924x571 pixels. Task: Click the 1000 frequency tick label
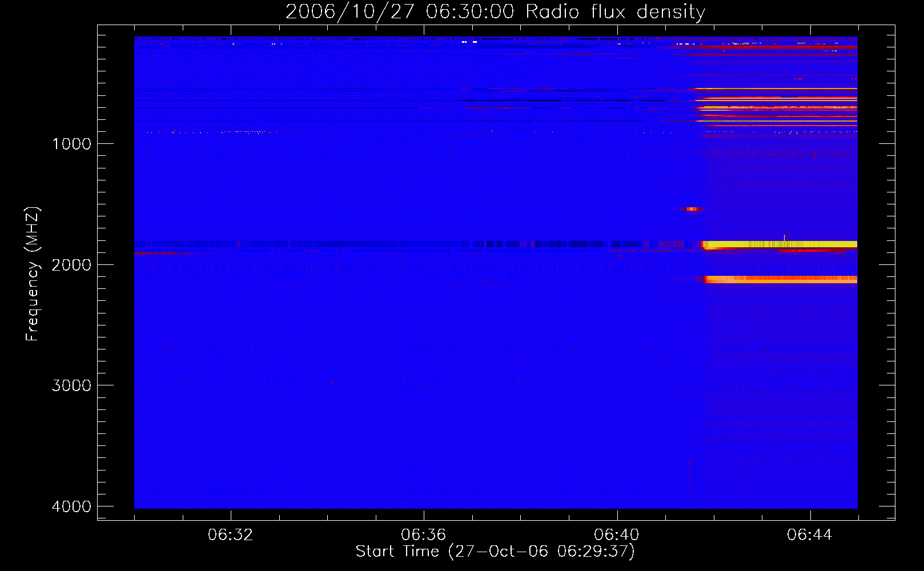coord(71,144)
